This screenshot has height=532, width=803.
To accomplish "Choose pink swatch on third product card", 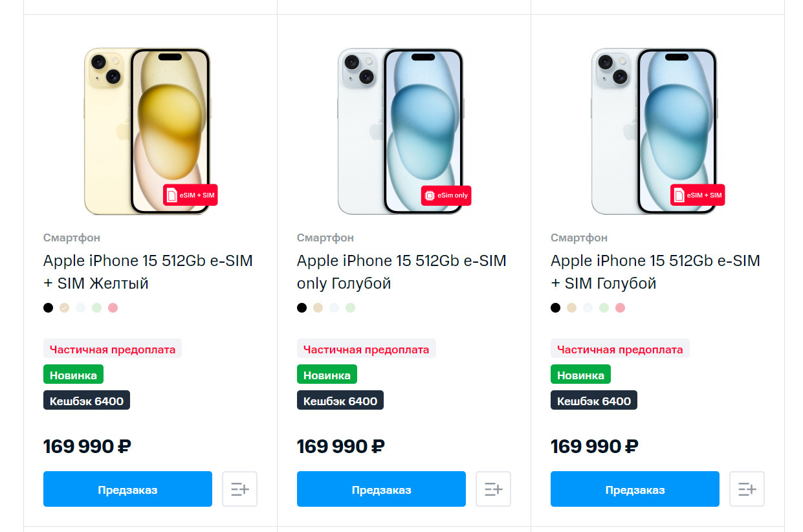I will [x=620, y=308].
